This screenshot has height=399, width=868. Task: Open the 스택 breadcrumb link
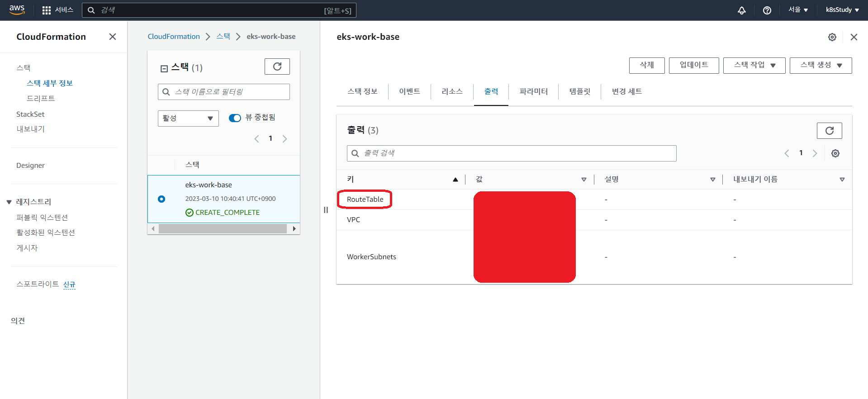223,37
